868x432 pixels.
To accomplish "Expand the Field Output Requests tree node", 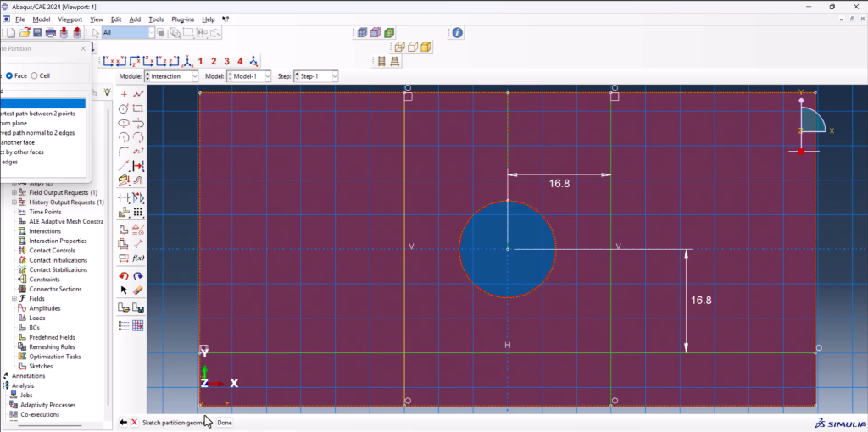I will tap(14, 192).
